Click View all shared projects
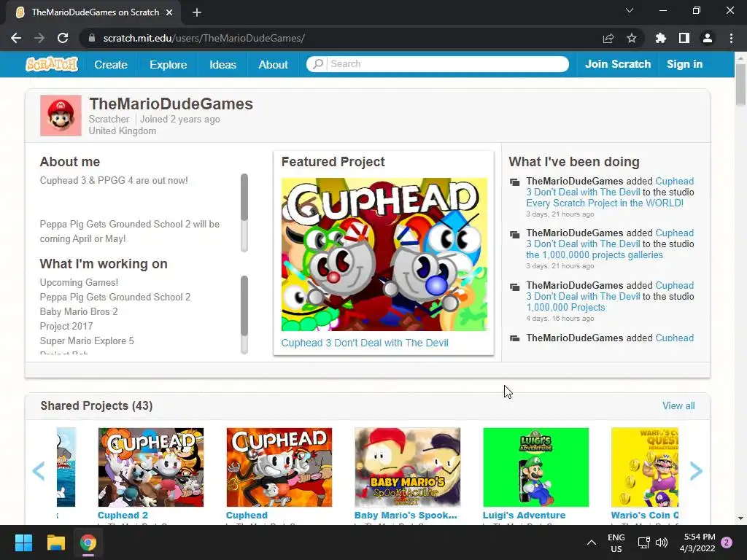Viewport: 747px width, 560px height. click(x=678, y=405)
